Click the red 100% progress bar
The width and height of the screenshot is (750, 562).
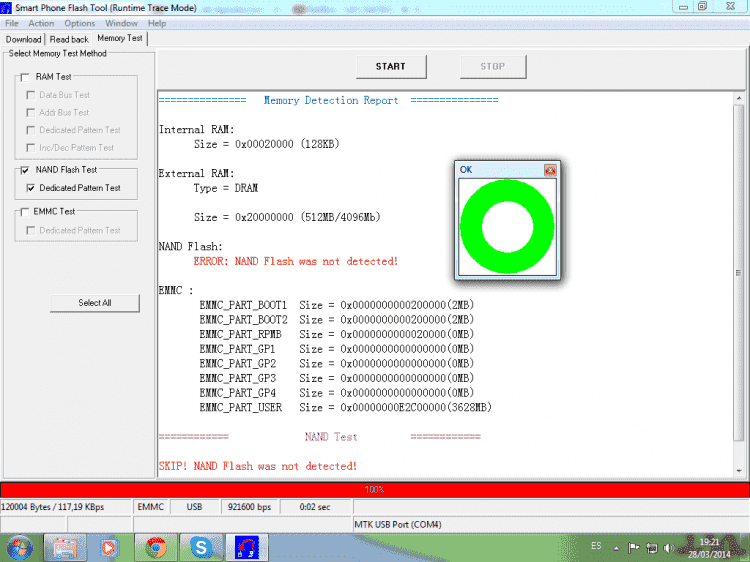(x=375, y=489)
